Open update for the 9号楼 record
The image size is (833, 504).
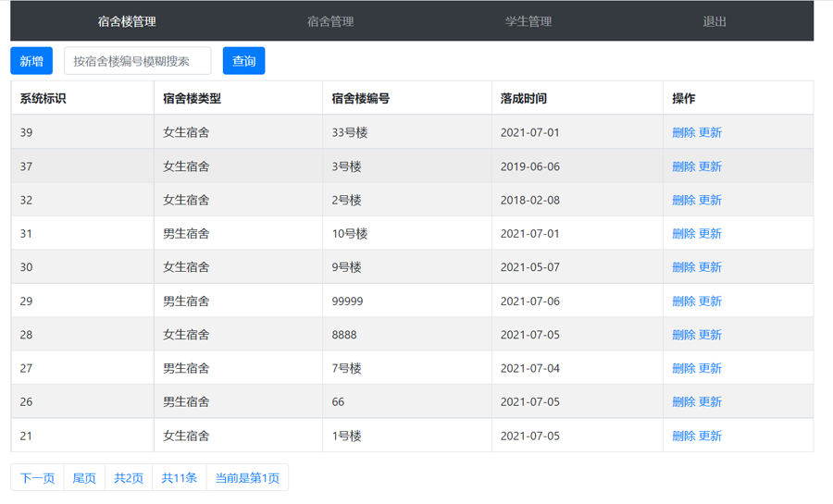click(710, 267)
